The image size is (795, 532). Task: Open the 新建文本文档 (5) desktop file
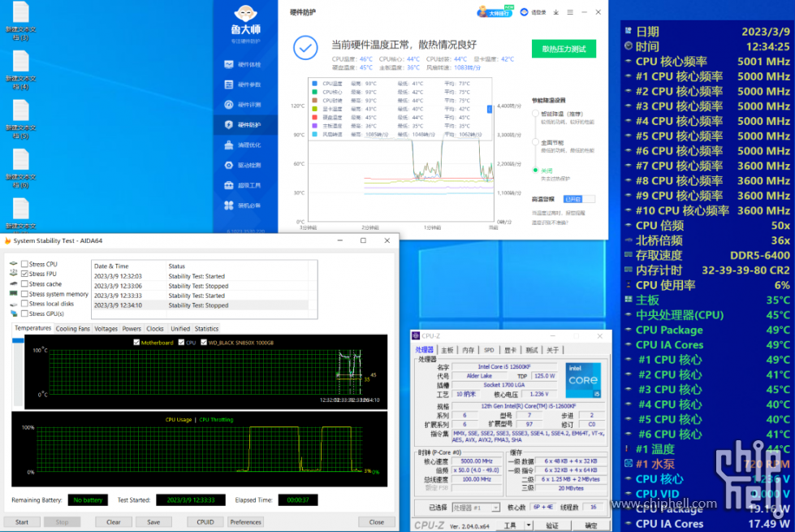coord(20,119)
